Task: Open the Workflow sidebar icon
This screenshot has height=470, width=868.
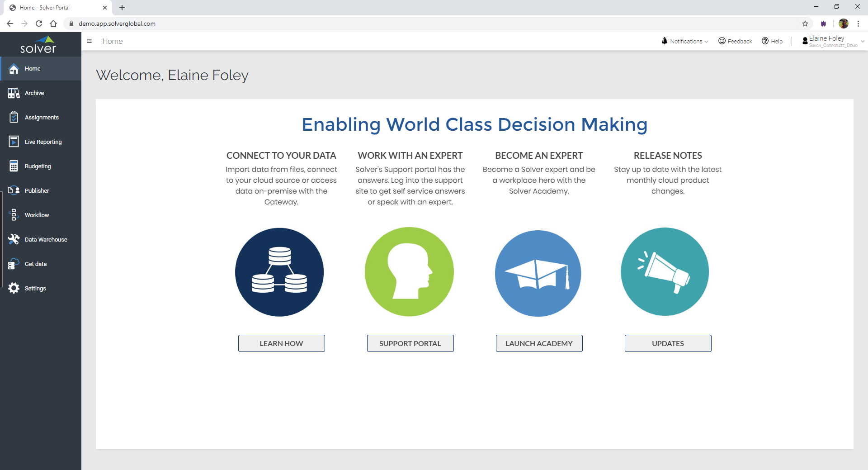Action: point(14,215)
